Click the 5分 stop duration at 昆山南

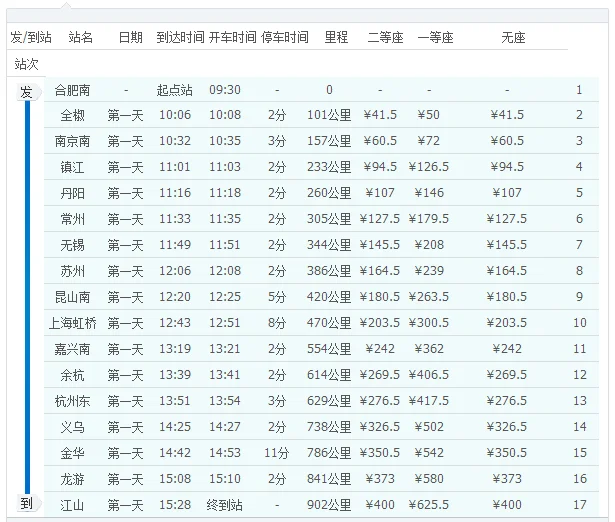[x=277, y=297]
